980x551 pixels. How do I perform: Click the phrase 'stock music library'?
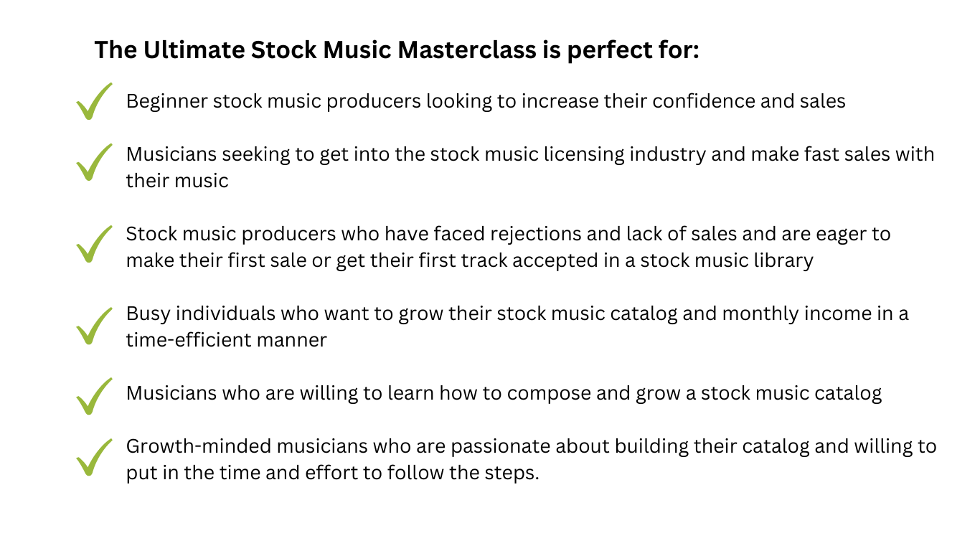[727, 260]
